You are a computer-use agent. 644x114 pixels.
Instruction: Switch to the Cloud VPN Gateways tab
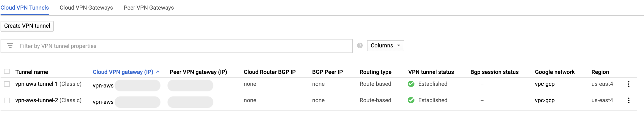(86, 8)
